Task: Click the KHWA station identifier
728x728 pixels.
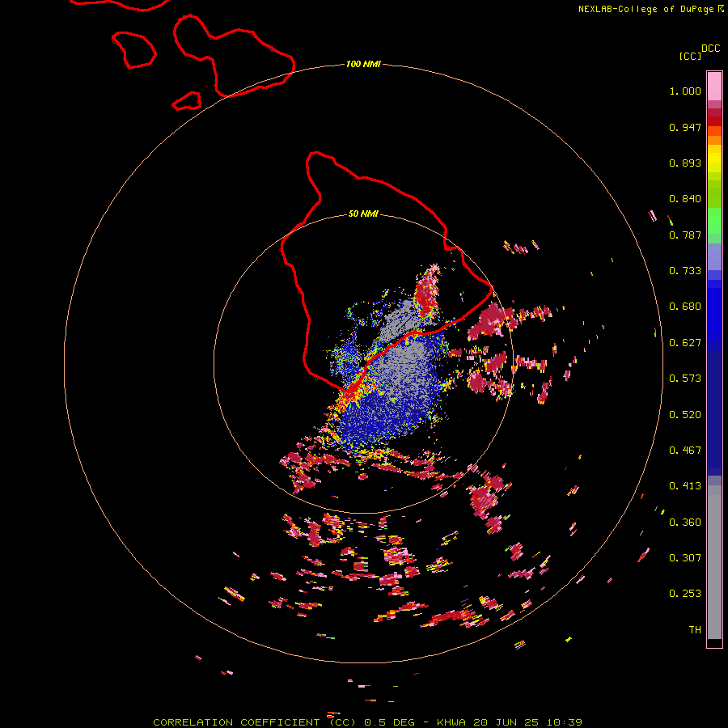Action: 451,722
